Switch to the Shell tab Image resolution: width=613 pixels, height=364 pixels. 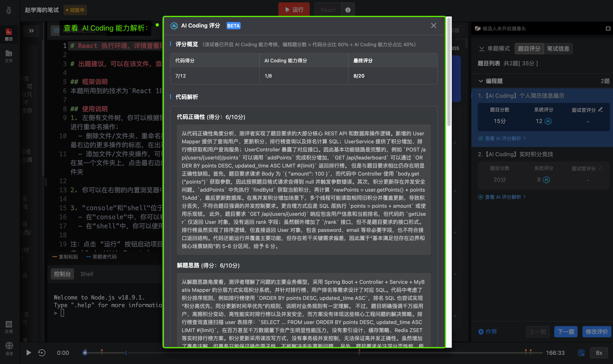point(87,274)
